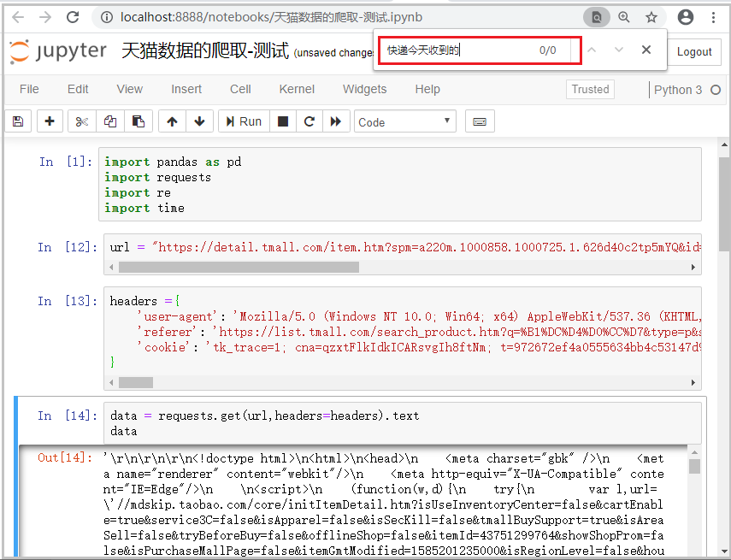Restart the kernel icon
731x560 pixels.
[x=309, y=121]
